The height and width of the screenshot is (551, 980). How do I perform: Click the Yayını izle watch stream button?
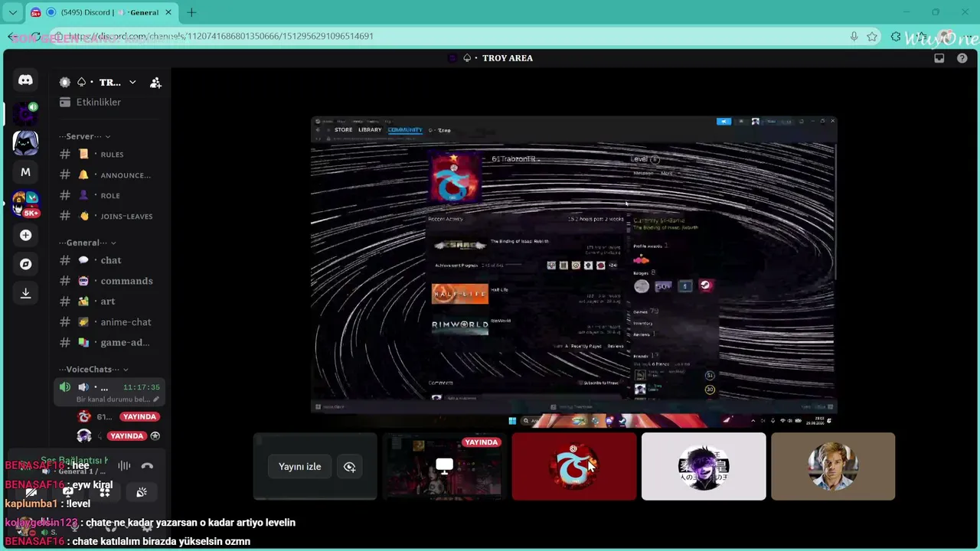(x=299, y=467)
